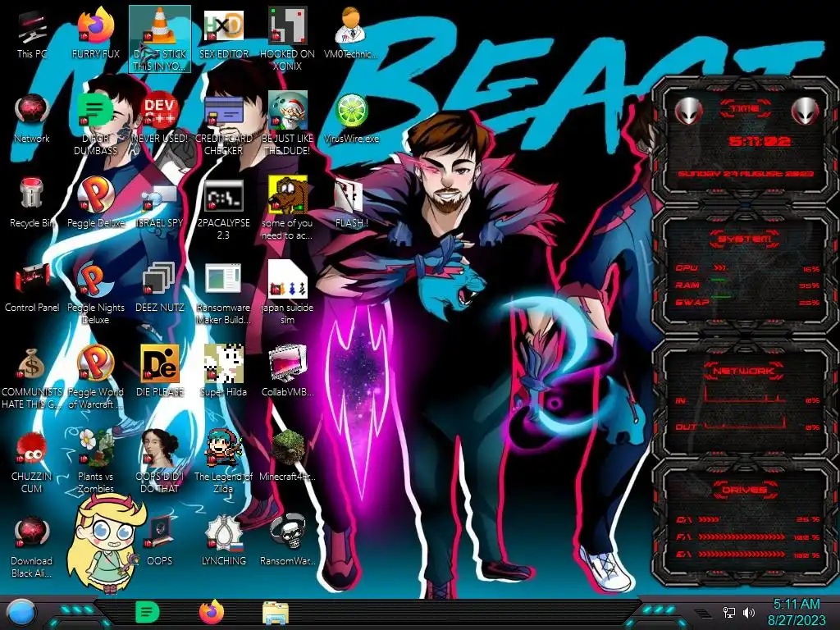This screenshot has height=630, width=840.
Task: Click the left alien head widget icon
Action: [x=688, y=112]
